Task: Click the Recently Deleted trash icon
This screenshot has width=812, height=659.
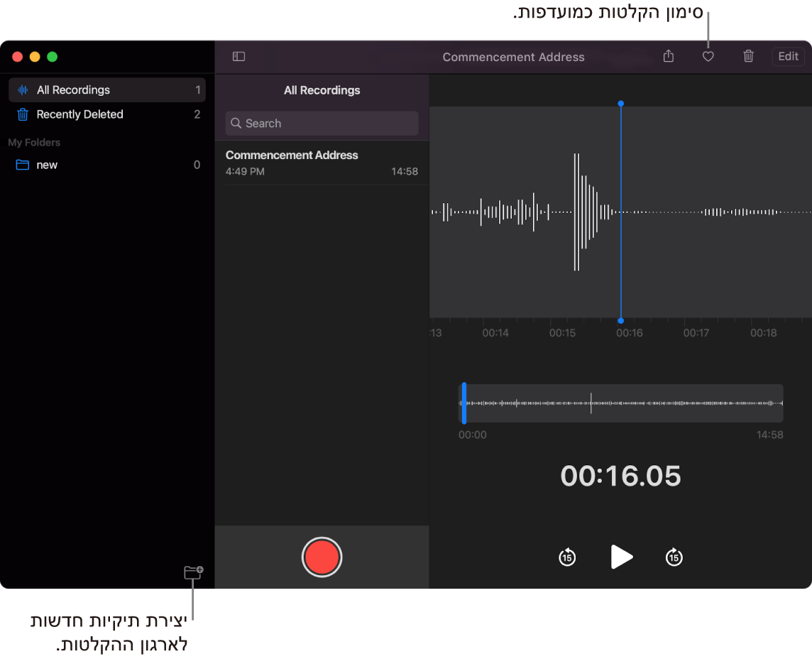Action: pyautogui.click(x=22, y=114)
